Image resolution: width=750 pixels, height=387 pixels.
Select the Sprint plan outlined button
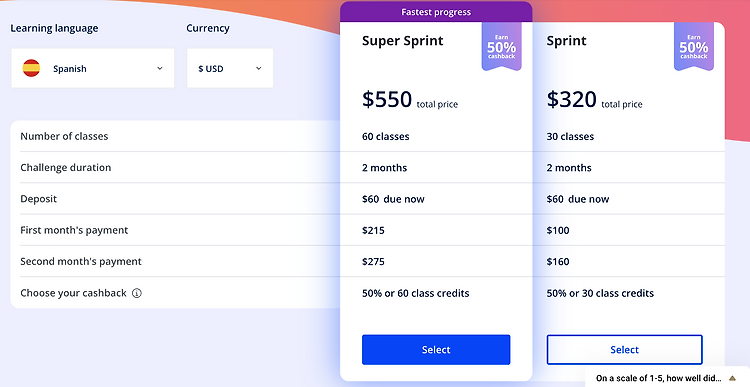pyautogui.click(x=625, y=350)
